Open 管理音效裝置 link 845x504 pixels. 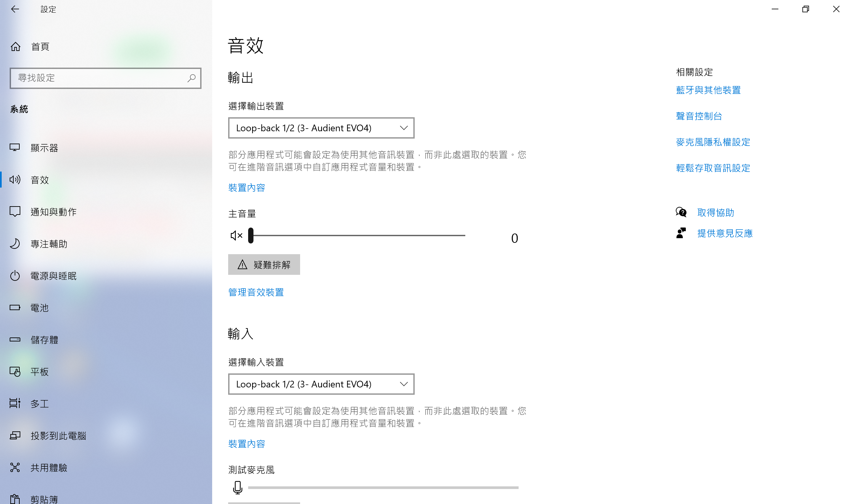pos(256,292)
